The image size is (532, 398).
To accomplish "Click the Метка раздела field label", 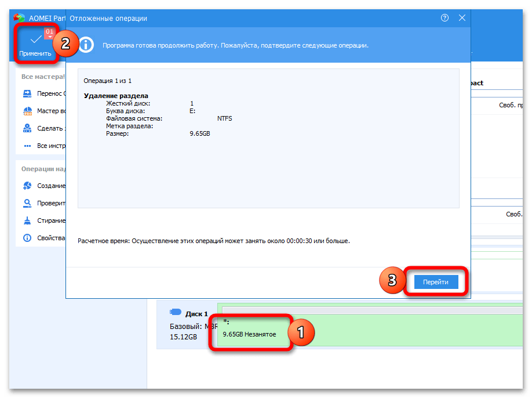I will point(129,126).
